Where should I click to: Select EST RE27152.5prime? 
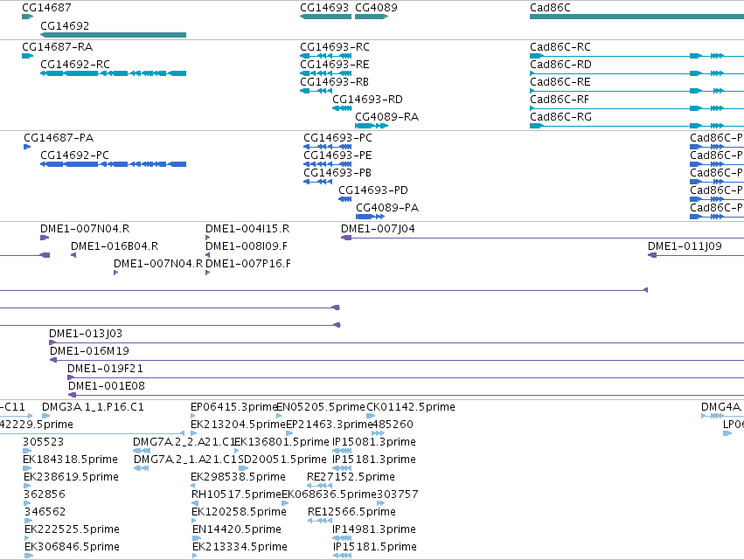coord(351,478)
